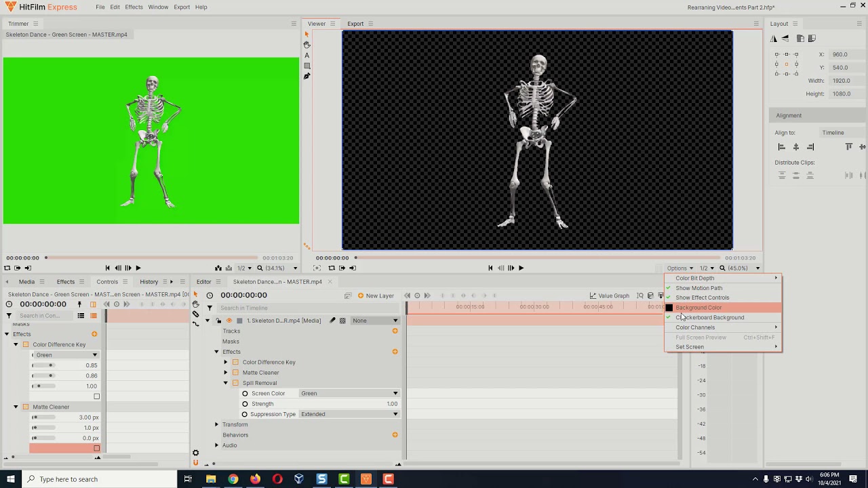This screenshot has width=868, height=488.
Task: Toggle Strength keyframe circle in Spill Removal
Action: [245, 404]
